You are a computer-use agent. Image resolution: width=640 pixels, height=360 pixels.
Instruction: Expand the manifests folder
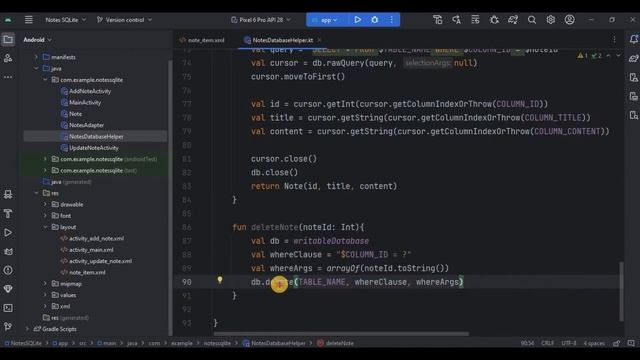coord(36,57)
